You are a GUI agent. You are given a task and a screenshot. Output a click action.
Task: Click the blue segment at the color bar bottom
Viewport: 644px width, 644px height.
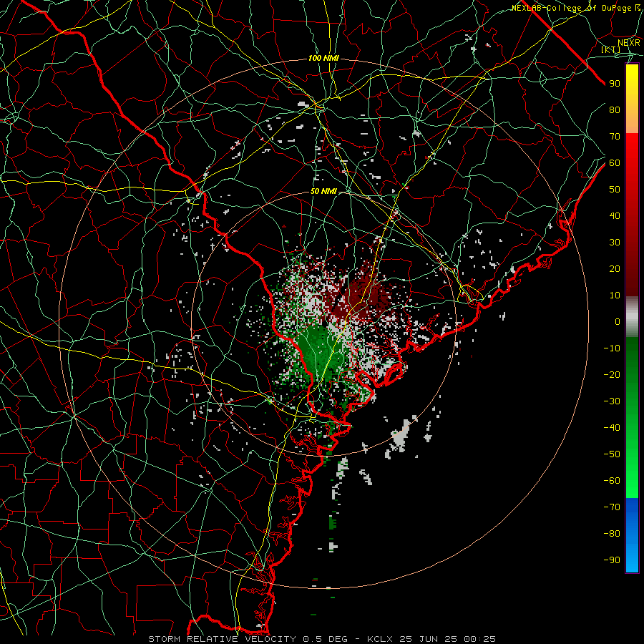[x=632, y=535]
